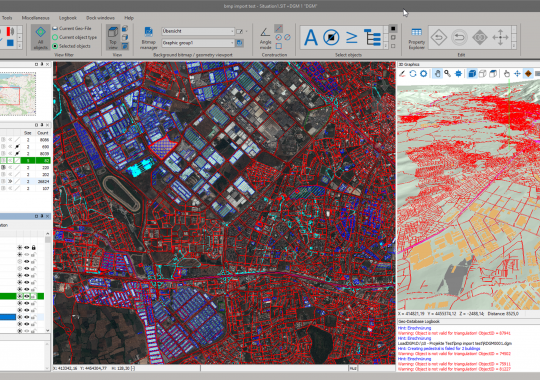Screen dimensions: 540x380
Task: Switch to Top view
Action: [x=113, y=38]
